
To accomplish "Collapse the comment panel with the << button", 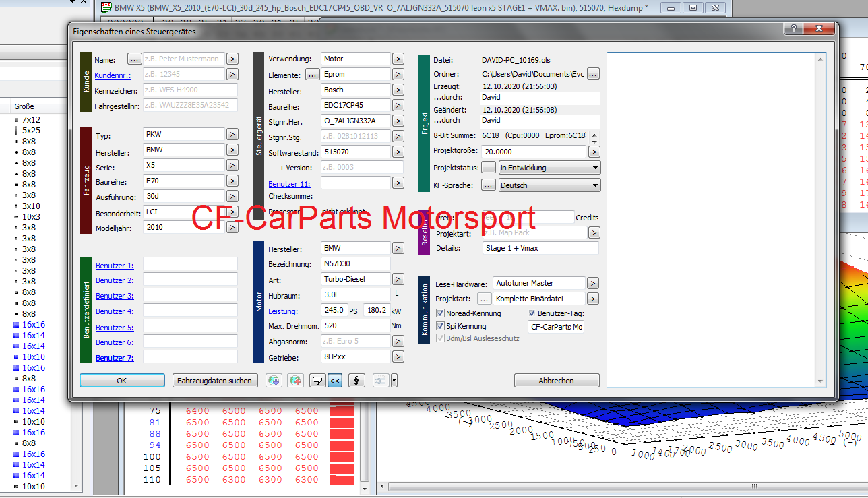I will [x=335, y=381].
